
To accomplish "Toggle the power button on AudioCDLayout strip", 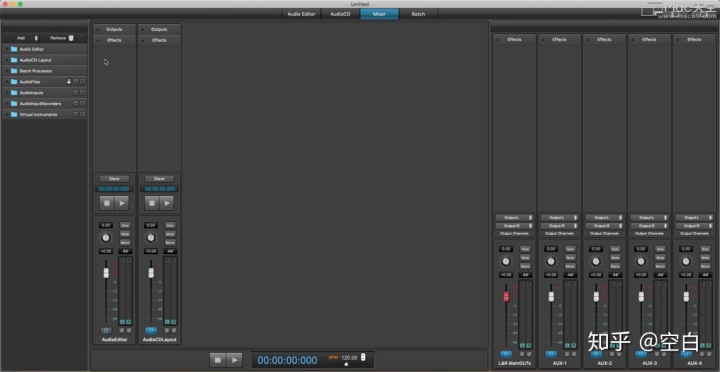I will [x=151, y=330].
